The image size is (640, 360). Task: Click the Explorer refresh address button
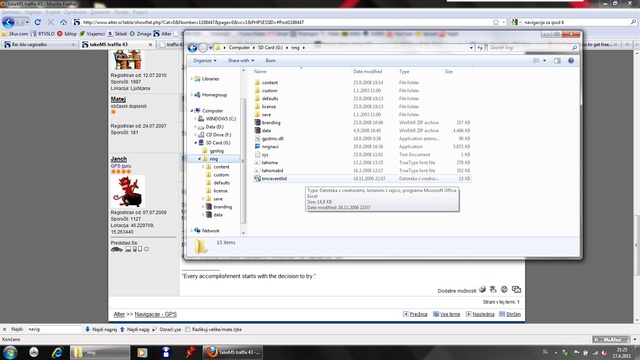[x=480, y=48]
